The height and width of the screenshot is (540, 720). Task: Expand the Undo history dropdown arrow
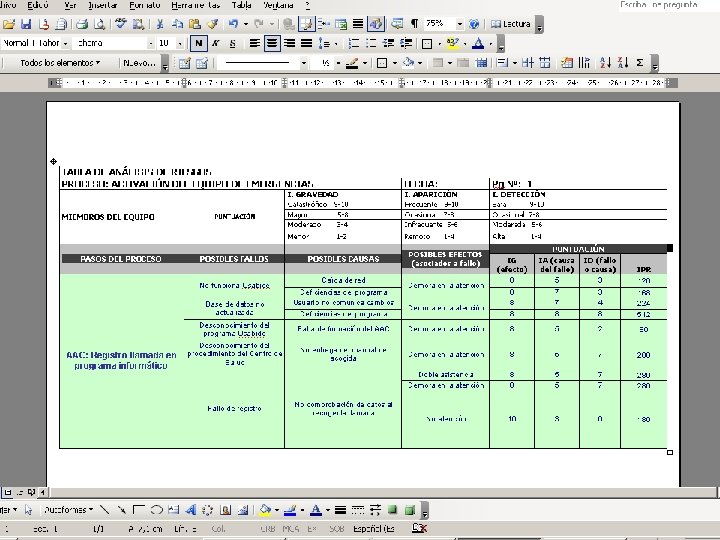(246, 24)
